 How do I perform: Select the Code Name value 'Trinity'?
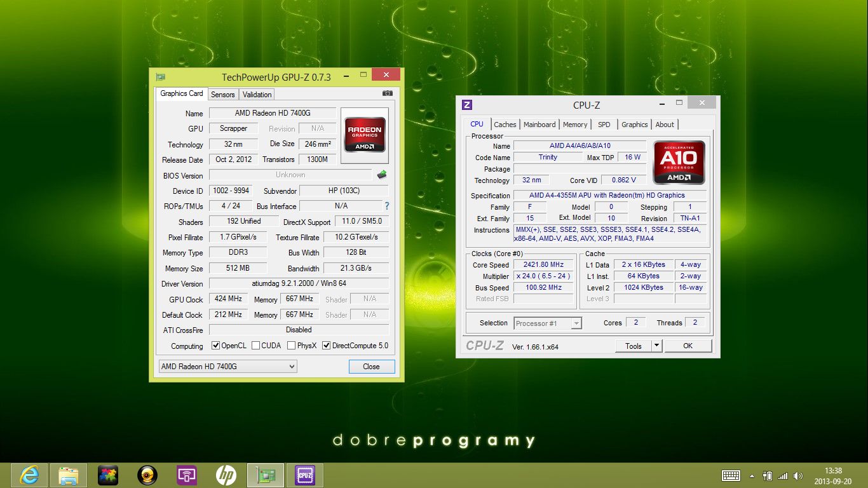pos(548,157)
